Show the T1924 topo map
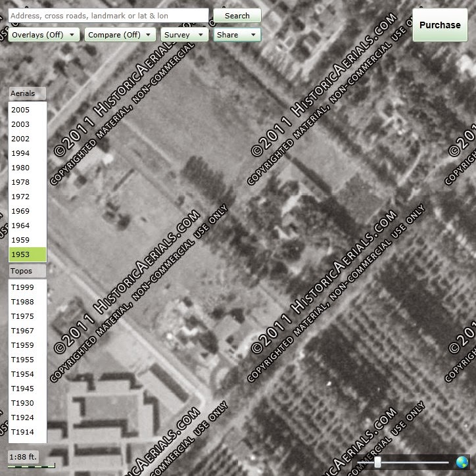Image resolution: width=476 pixels, height=476 pixels. 28,417
